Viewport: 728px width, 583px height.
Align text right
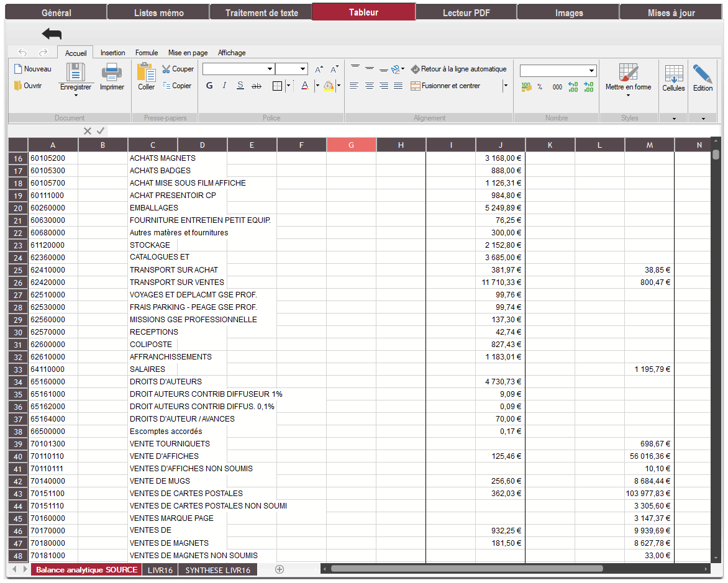pyautogui.click(x=383, y=86)
